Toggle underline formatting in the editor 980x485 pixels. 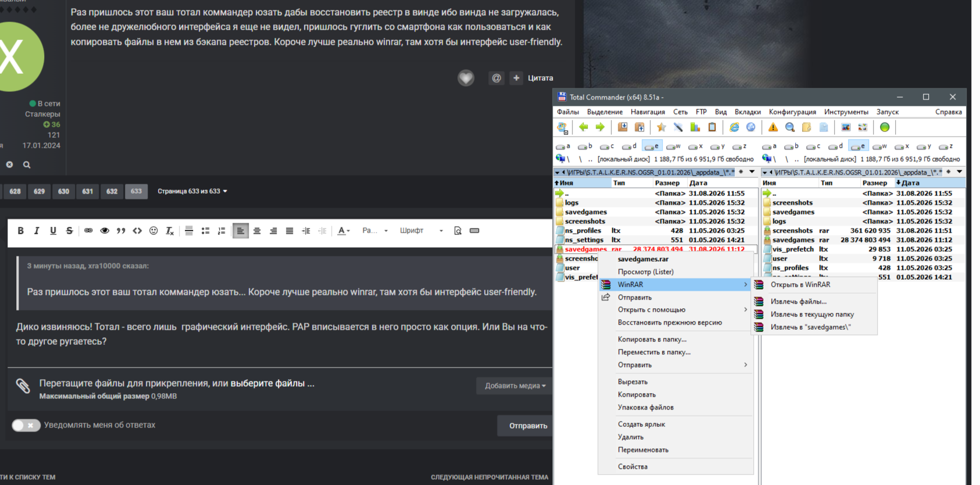[x=53, y=231]
